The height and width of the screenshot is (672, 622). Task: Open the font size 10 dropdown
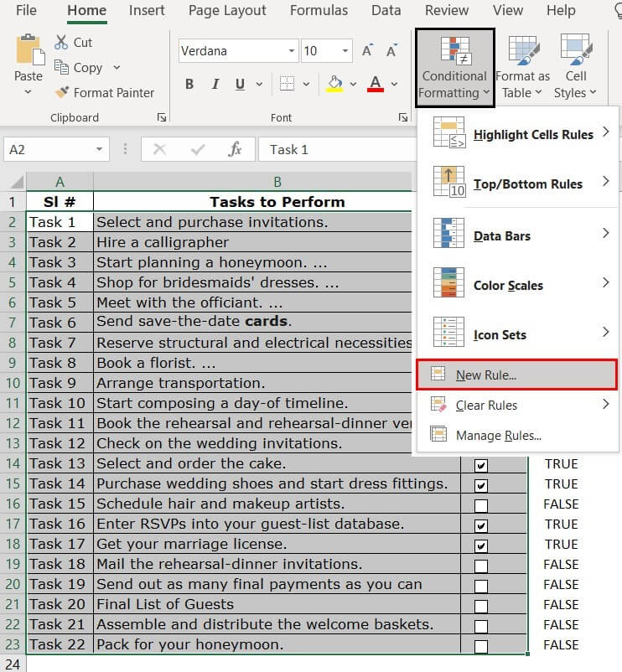[x=345, y=51]
